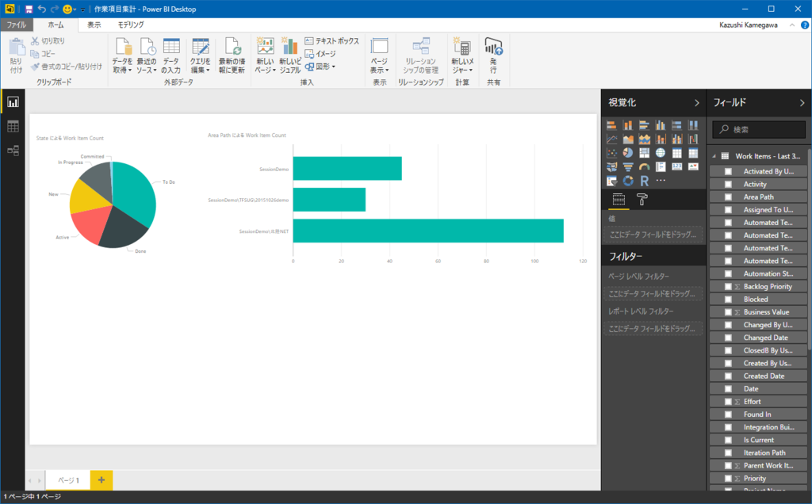
Task: Check the Activity field
Action: pyautogui.click(x=728, y=184)
